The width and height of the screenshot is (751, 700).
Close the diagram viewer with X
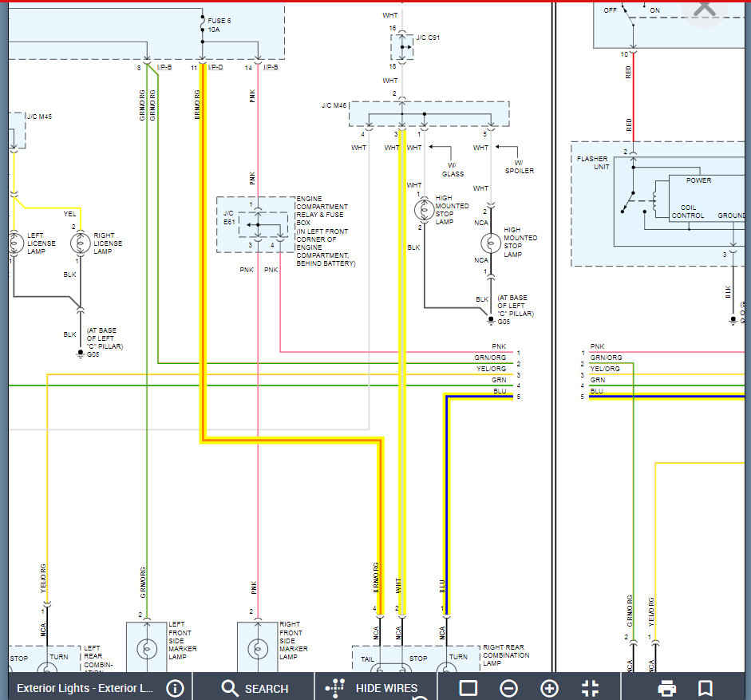(704, 10)
